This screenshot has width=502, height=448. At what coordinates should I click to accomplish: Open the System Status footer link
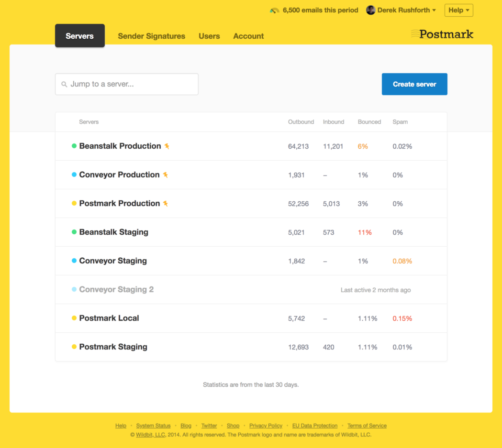click(x=153, y=426)
